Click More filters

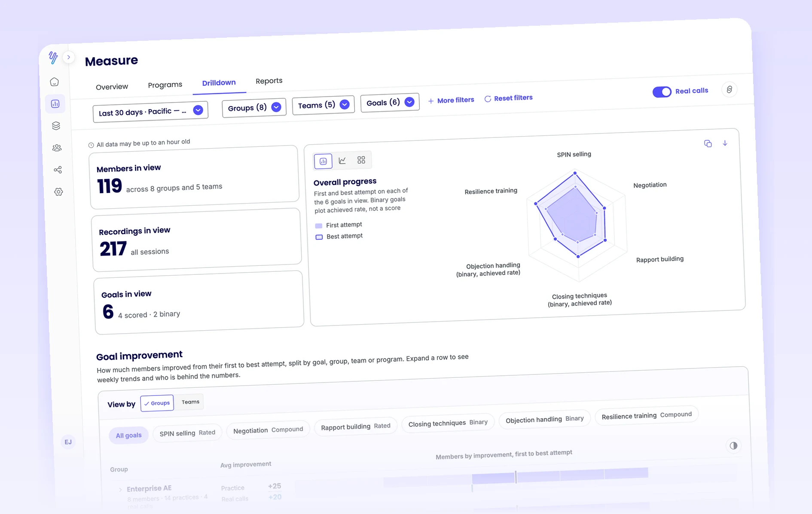point(451,100)
